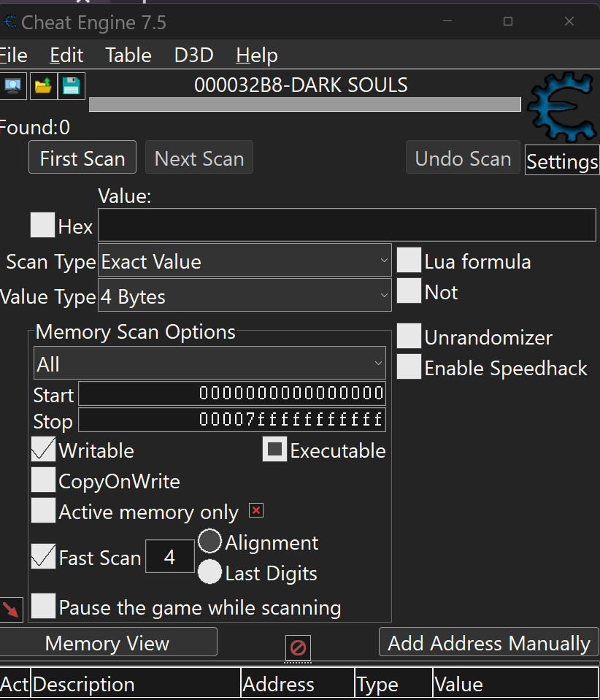Open the Table menu
The image size is (600, 700).
coord(128,55)
